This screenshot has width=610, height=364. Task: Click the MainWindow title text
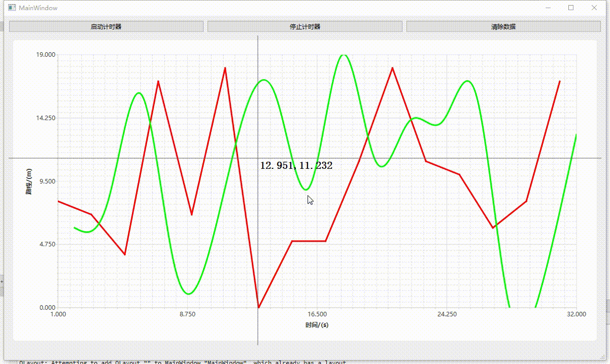point(38,8)
